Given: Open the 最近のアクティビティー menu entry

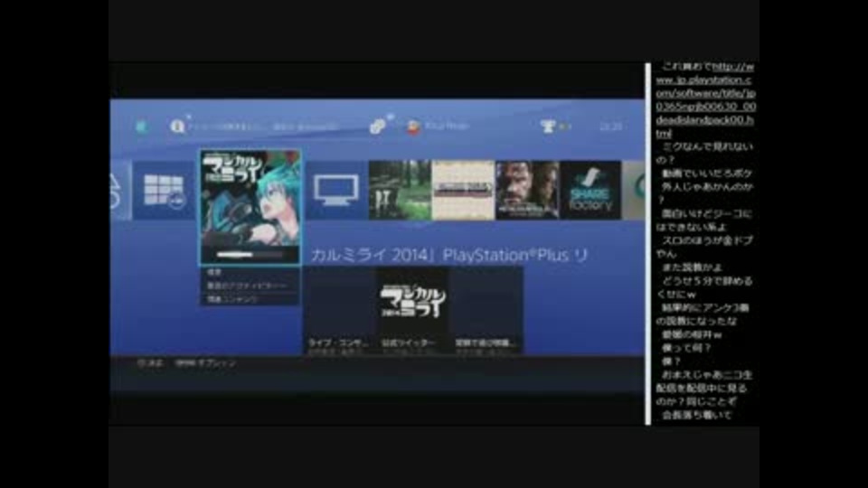Looking at the screenshot, I should [250, 286].
